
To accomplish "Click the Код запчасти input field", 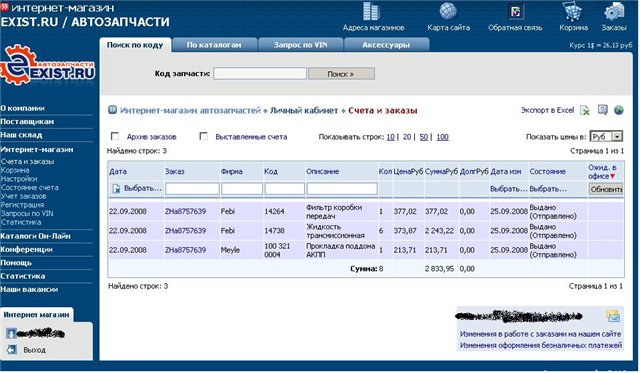I will [x=260, y=73].
